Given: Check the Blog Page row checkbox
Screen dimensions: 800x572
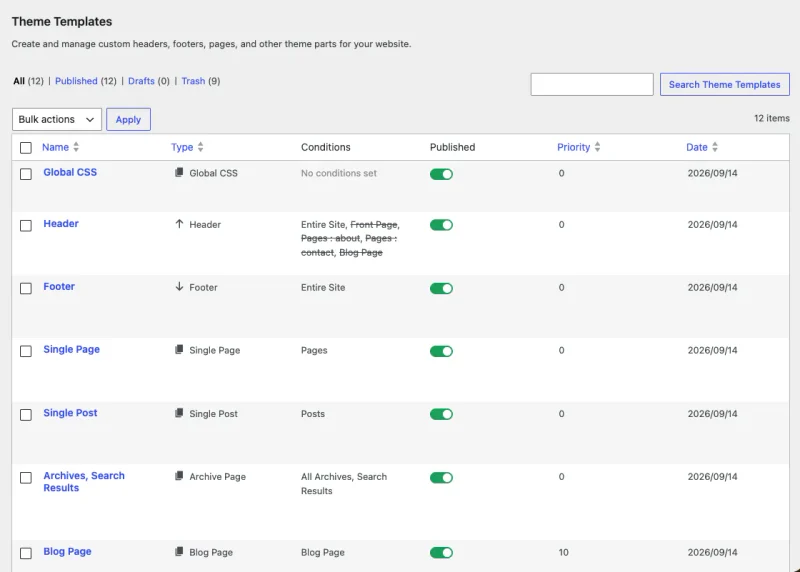Looking at the screenshot, I should pyautogui.click(x=26, y=553).
